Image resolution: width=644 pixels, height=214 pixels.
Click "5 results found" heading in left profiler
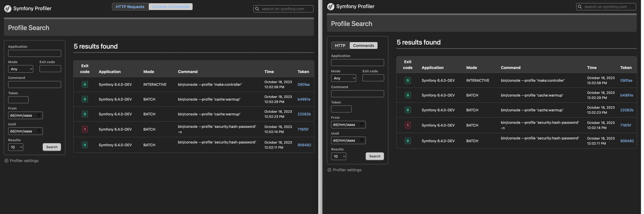pyautogui.click(x=95, y=46)
